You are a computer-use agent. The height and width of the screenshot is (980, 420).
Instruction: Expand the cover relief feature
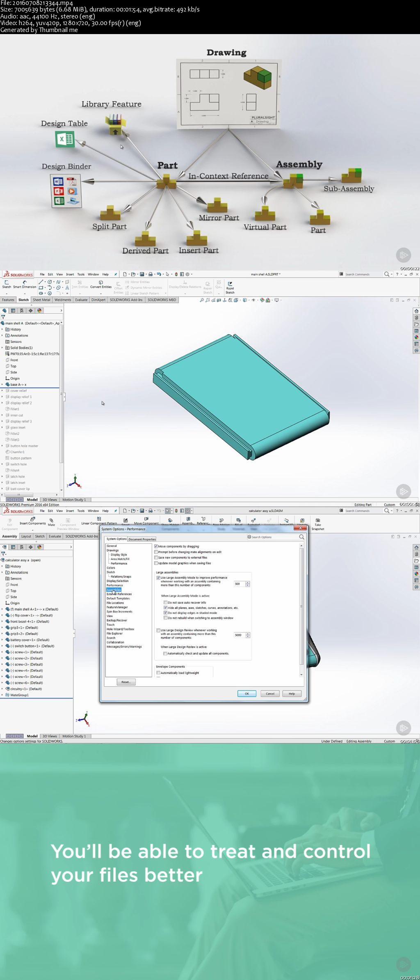[2, 390]
